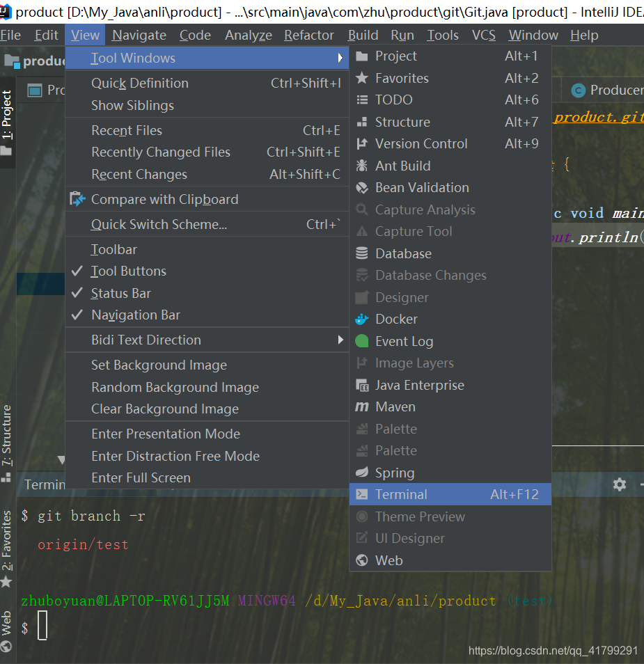
Task: Select Enter Distraction Free Mode entry
Action: click(x=207, y=456)
